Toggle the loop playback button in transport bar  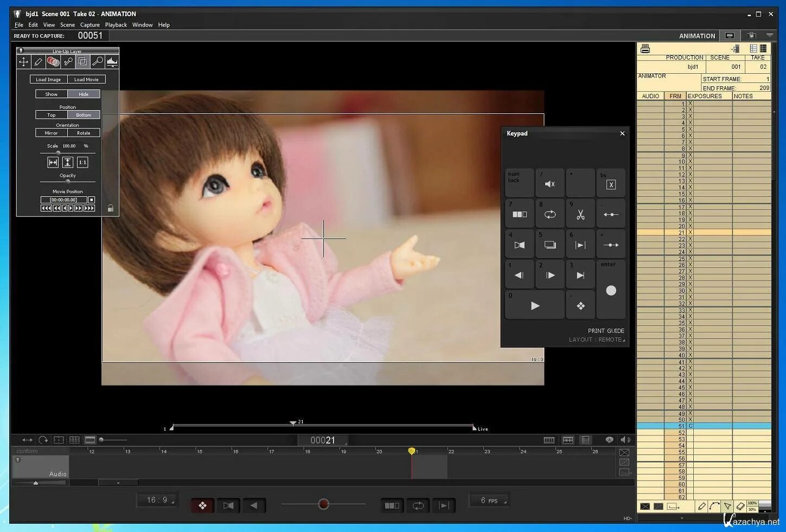[418, 505]
